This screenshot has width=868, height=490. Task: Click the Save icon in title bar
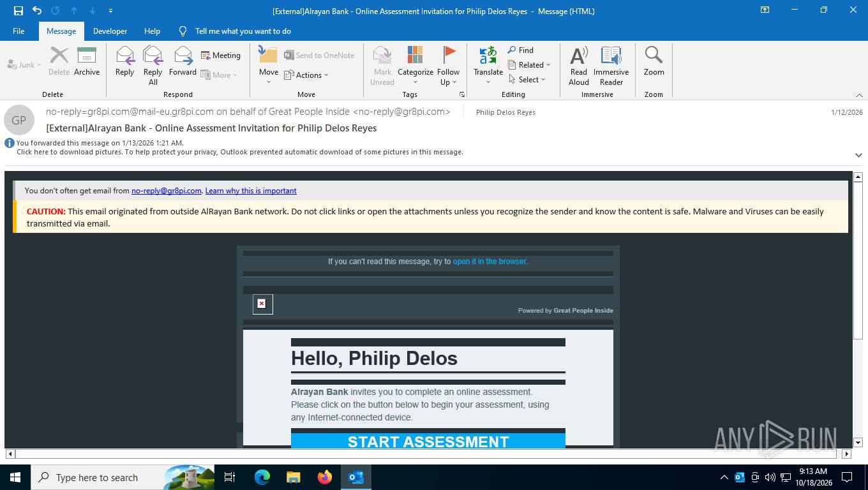click(19, 11)
